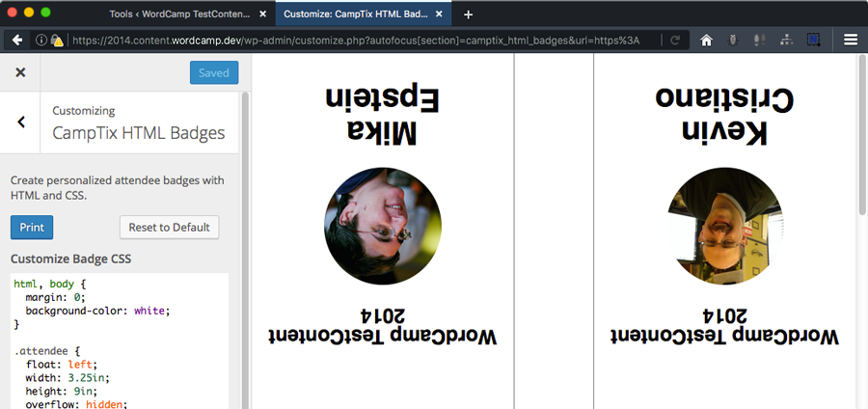
Task: Click the 'width: 3.25in;' CSS line
Action: [68, 377]
